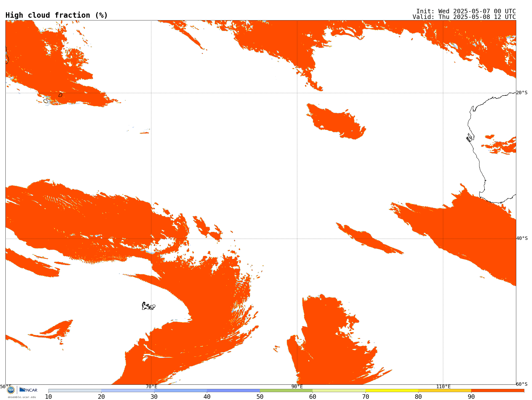Click the ensemble.ucar.edu text
Image resolution: width=532 pixels, height=400 pixels.
[x=22, y=397]
